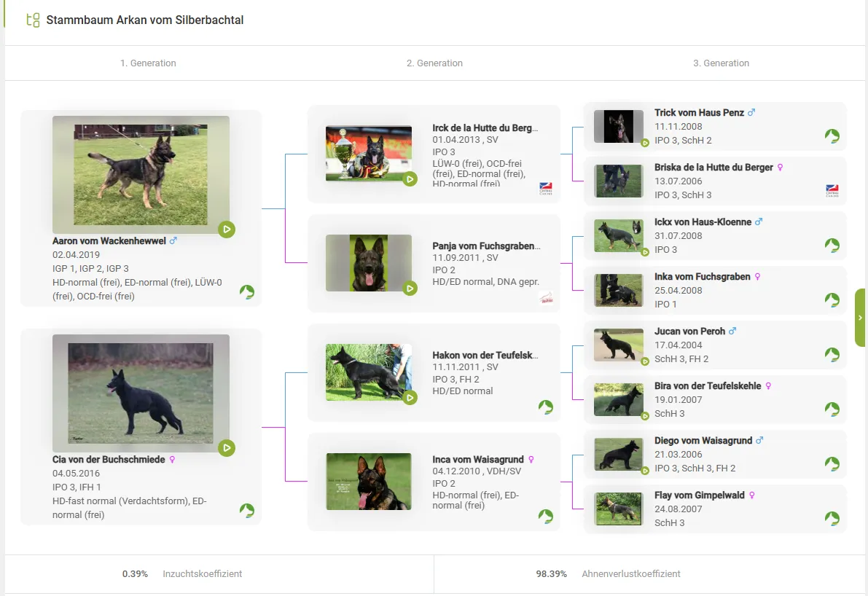The image size is (868, 596).
Task: Click play icon on Irck de la Hutte photo
Action: click(410, 179)
